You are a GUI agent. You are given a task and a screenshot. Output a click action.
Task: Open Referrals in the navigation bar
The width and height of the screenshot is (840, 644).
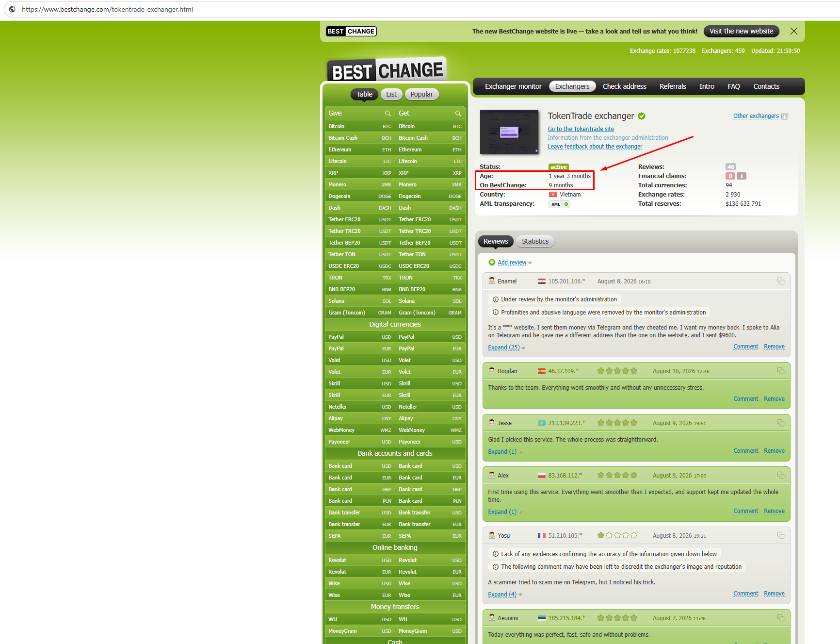pos(673,86)
